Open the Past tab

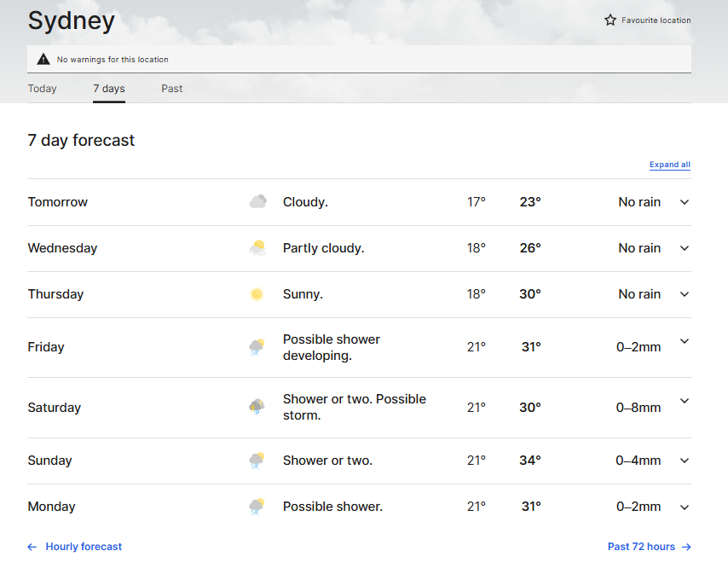(172, 88)
